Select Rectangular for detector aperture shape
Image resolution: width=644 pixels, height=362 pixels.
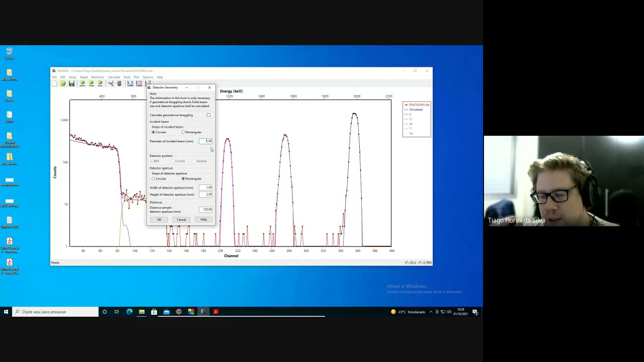(183, 178)
